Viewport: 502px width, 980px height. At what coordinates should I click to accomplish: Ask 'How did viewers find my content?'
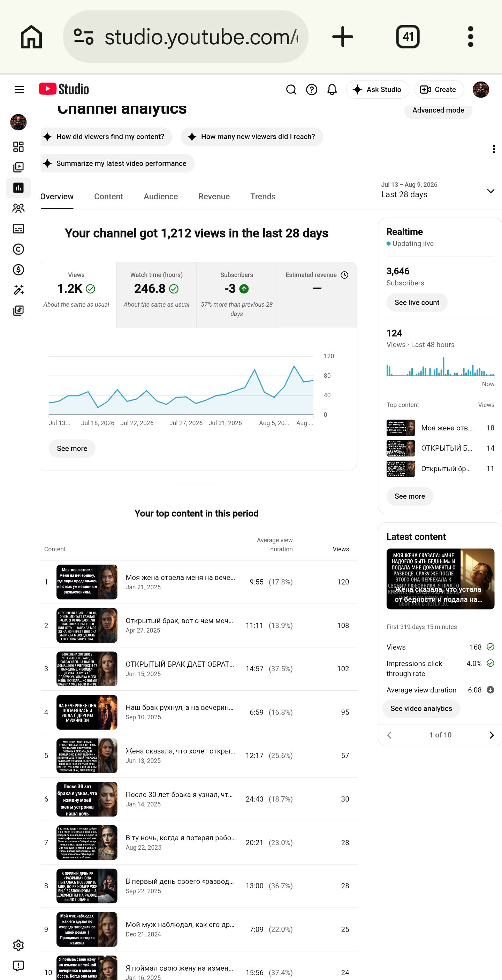click(x=106, y=137)
